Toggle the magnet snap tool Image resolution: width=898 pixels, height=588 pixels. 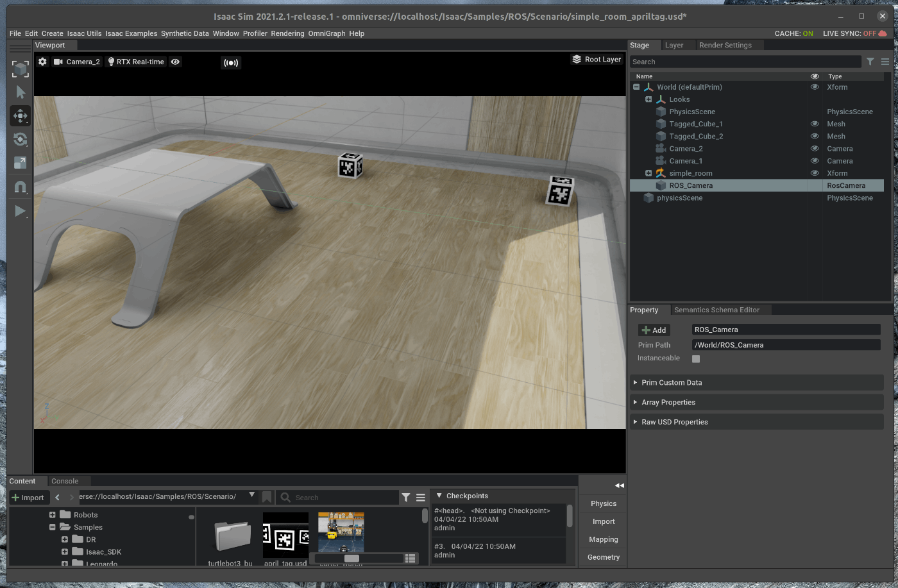(x=21, y=187)
